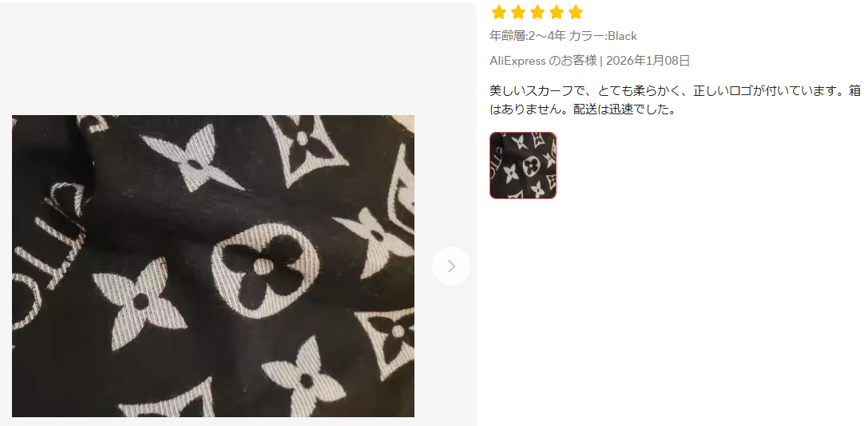Select the 年齢層:2～4年 attribute text

tap(528, 36)
